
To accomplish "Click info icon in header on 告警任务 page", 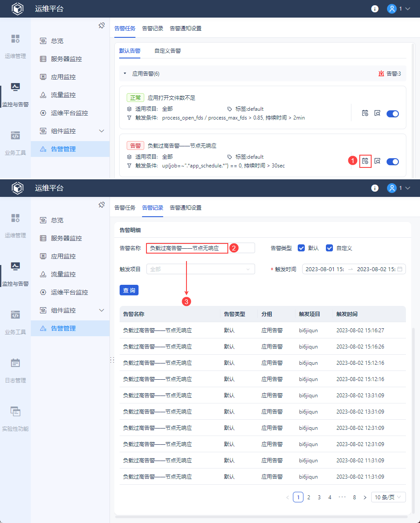I will point(375,9).
